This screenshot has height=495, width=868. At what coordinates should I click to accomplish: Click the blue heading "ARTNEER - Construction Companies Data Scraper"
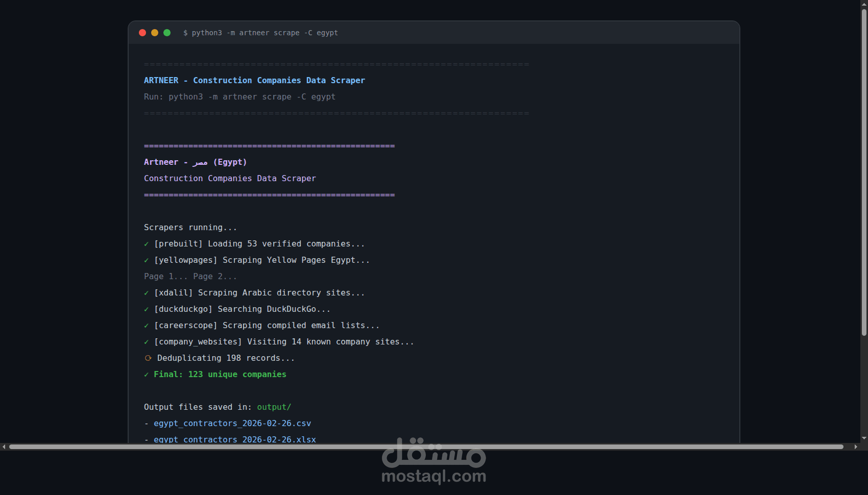[254, 81]
